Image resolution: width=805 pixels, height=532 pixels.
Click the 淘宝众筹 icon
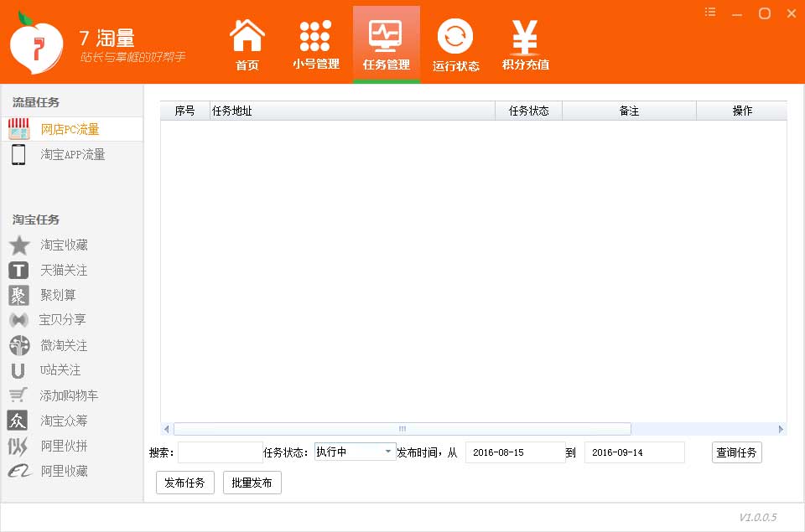[18, 421]
